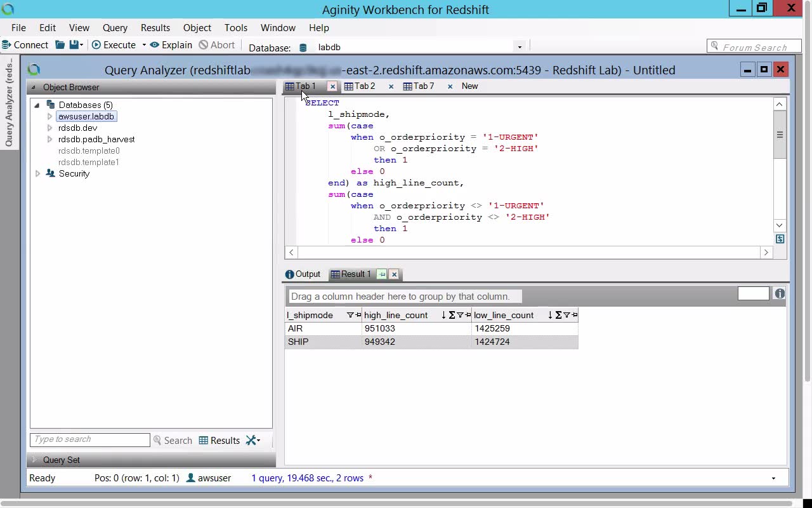The image size is (812, 508).
Task: Open filter for l_shipmode column
Action: 350,315
